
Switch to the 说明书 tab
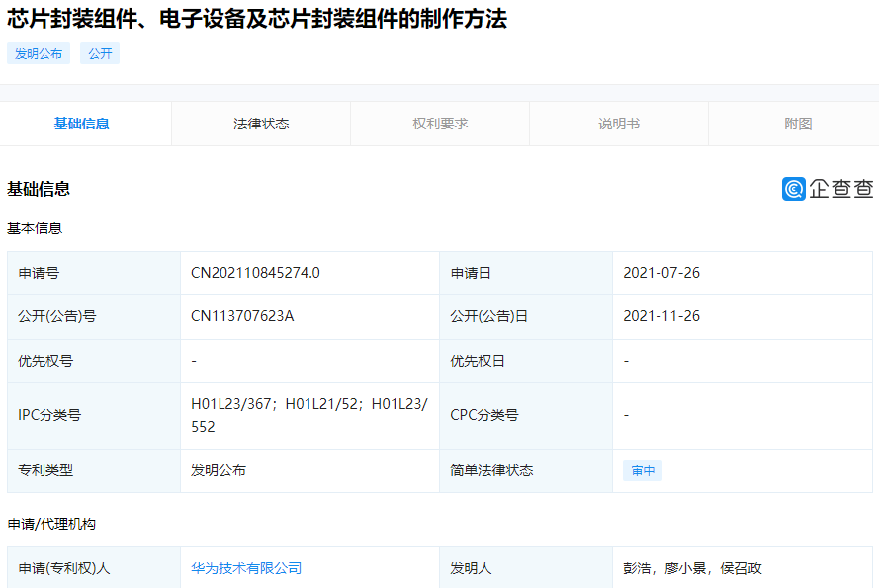[618, 124]
